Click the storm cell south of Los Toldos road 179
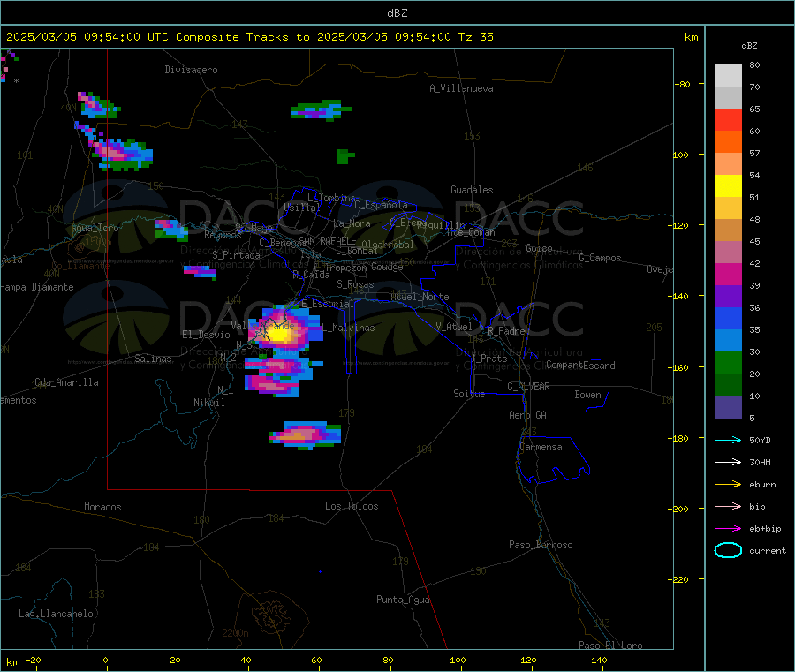The height and width of the screenshot is (672, 795). click(x=306, y=434)
